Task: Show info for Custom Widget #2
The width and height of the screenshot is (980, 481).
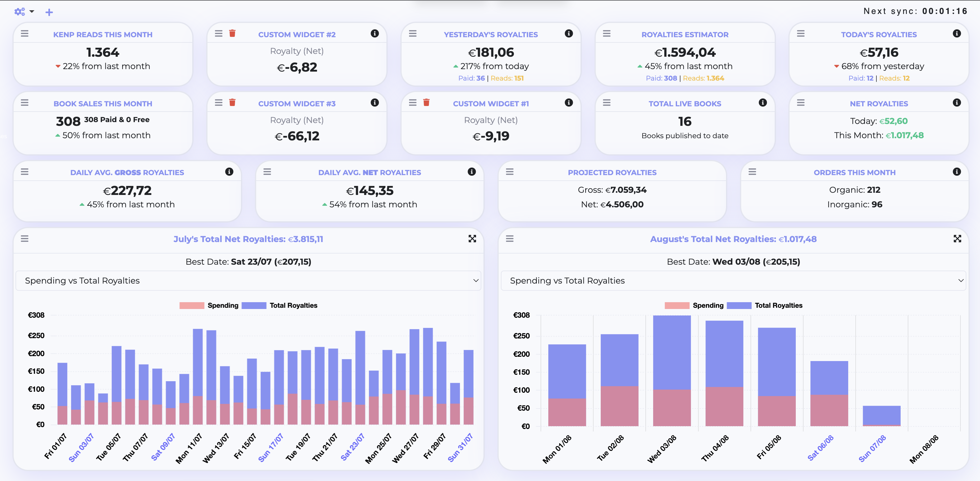Action: pos(375,33)
